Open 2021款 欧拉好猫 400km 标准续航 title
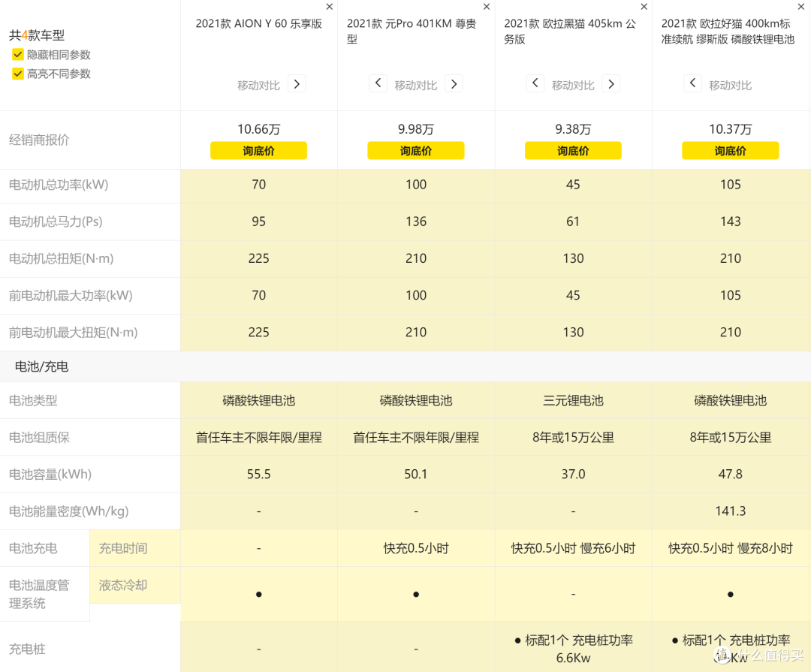This screenshot has width=811, height=672. point(728,31)
